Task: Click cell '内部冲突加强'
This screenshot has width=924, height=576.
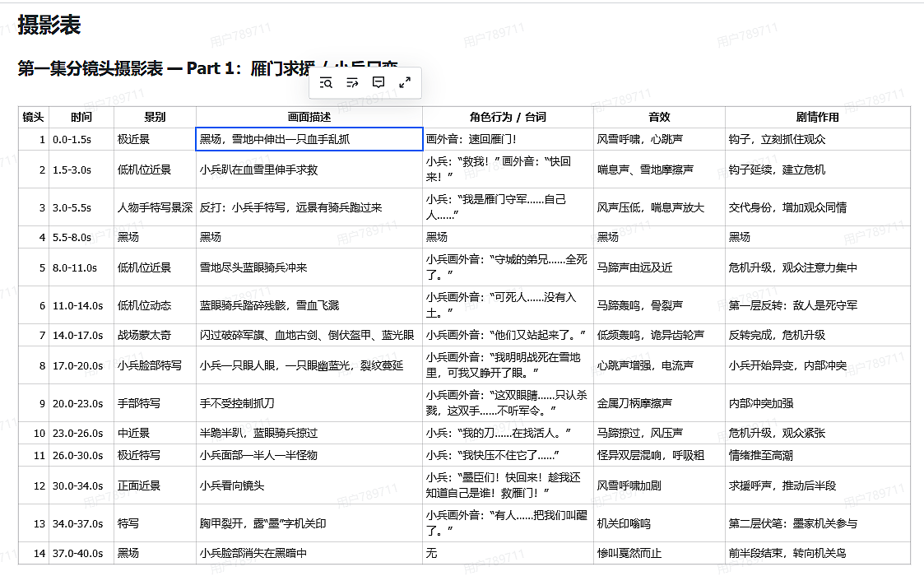Action: pyautogui.click(x=817, y=403)
